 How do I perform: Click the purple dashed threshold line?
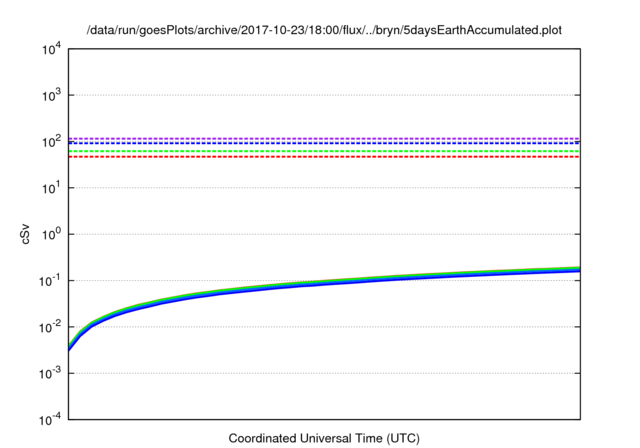click(324, 139)
